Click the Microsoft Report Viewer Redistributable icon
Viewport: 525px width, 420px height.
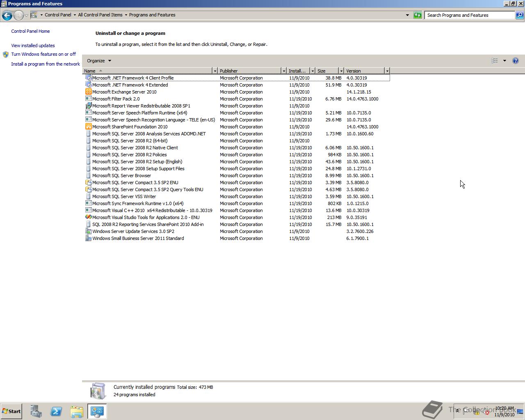click(x=88, y=106)
